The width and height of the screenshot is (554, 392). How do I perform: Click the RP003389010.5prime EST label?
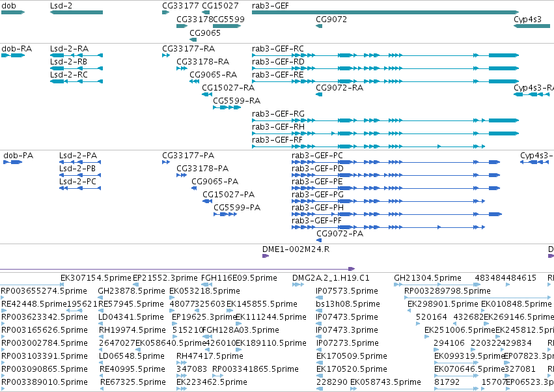44,382
